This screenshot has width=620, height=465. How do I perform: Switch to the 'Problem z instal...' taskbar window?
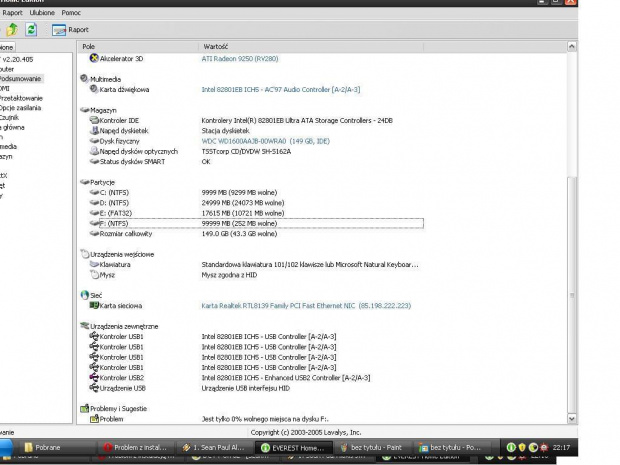(x=136, y=448)
